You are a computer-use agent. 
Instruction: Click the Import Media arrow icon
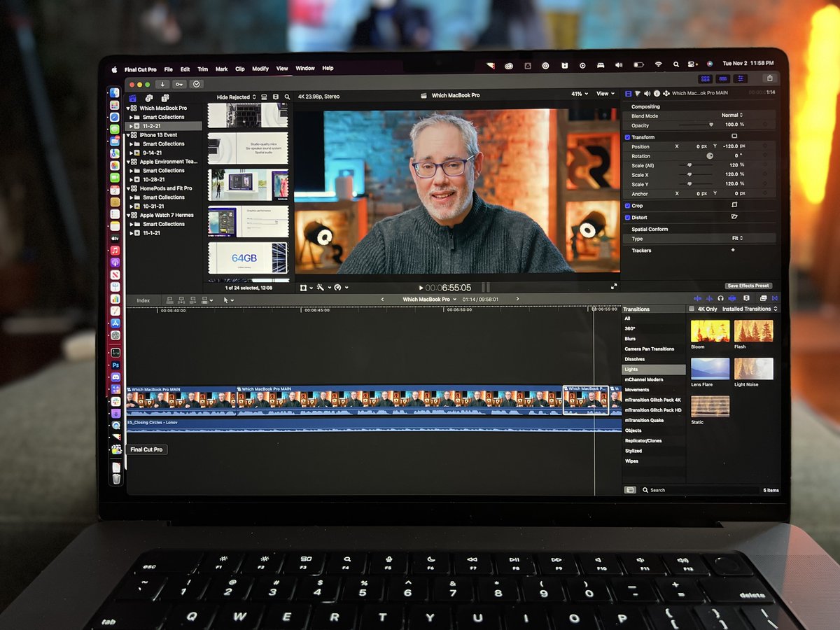[x=163, y=84]
